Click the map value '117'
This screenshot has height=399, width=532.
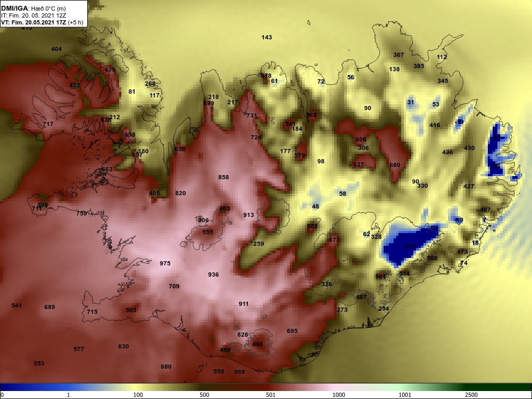[155, 95]
